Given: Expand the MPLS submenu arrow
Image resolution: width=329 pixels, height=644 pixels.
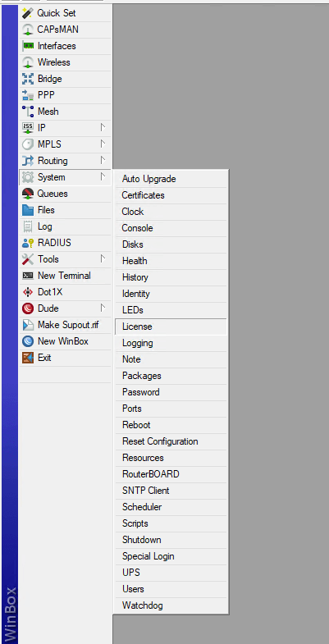Looking at the screenshot, I should point(103,144).
